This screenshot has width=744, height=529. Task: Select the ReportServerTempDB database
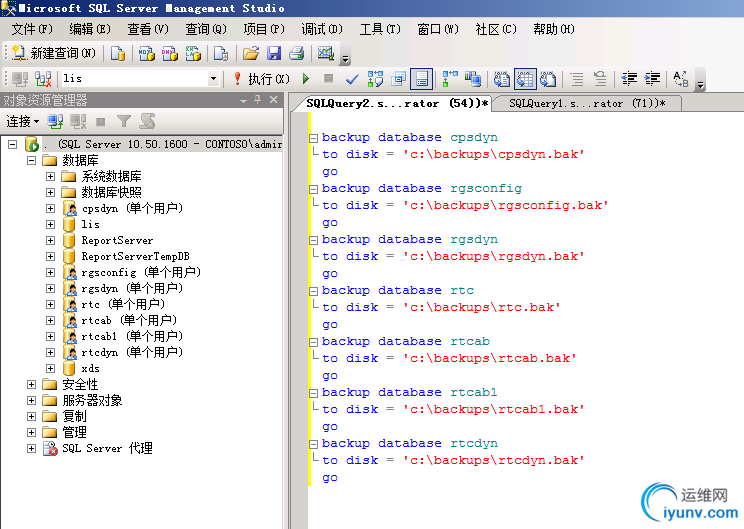tap(136, 257)
